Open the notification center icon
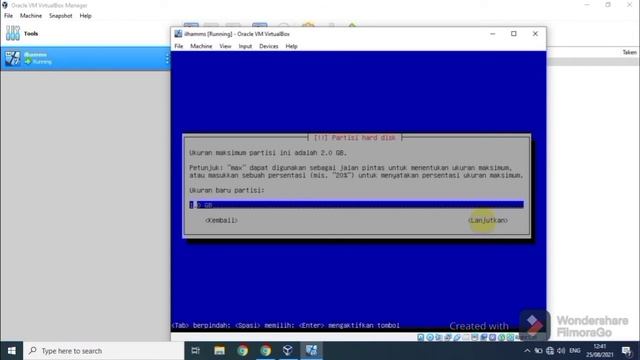Image resolution: width=640 pixels, height=360 pixels. [627, 351]
